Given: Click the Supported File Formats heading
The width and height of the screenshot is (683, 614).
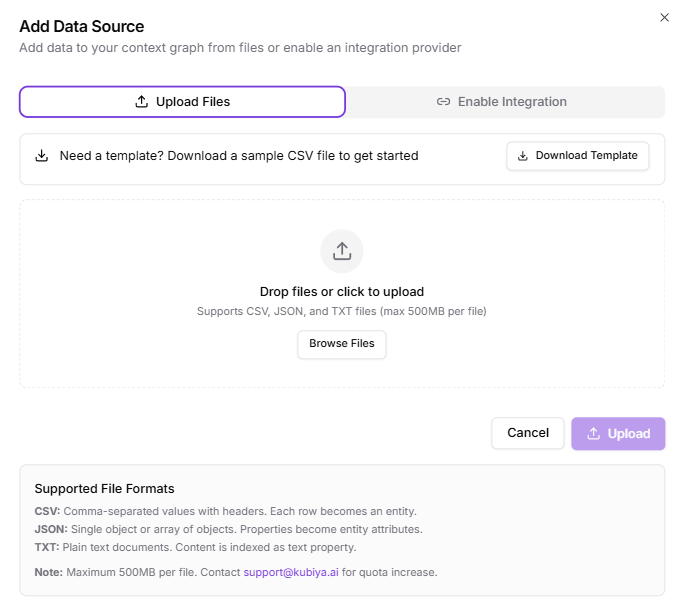Looking at the screenshot, I should coord(105,489).
